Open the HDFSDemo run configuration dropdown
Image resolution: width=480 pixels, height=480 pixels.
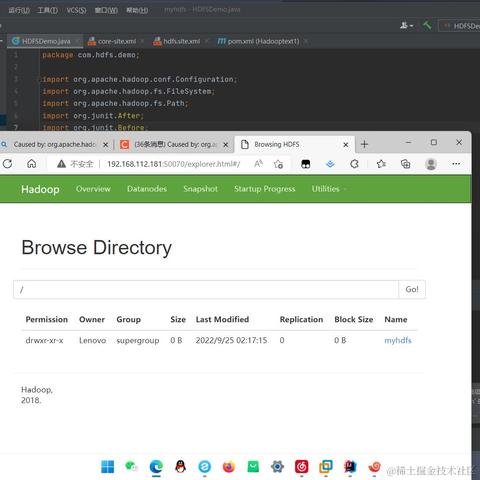(x=460, y=26)
